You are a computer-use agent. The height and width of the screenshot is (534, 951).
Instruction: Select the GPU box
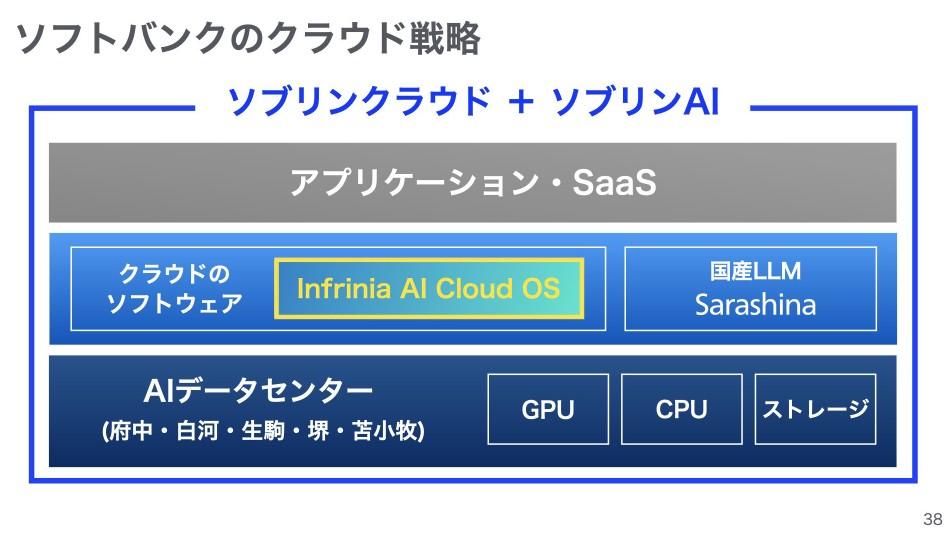[548, 409]
